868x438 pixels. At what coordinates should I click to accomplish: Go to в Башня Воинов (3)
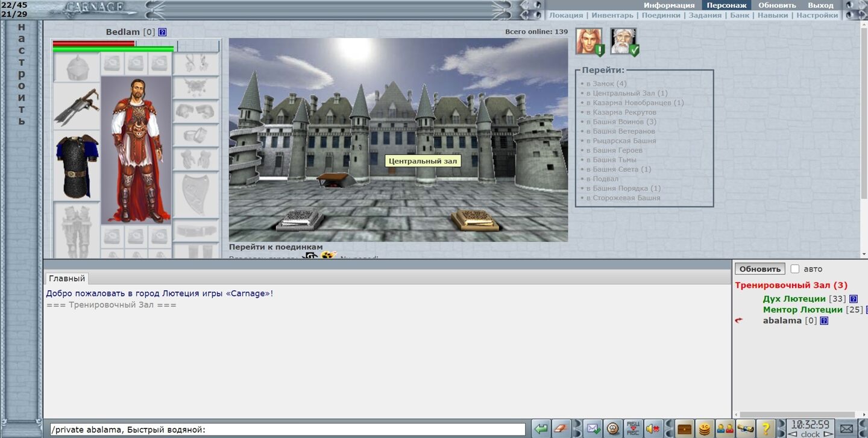coord(621,122)
